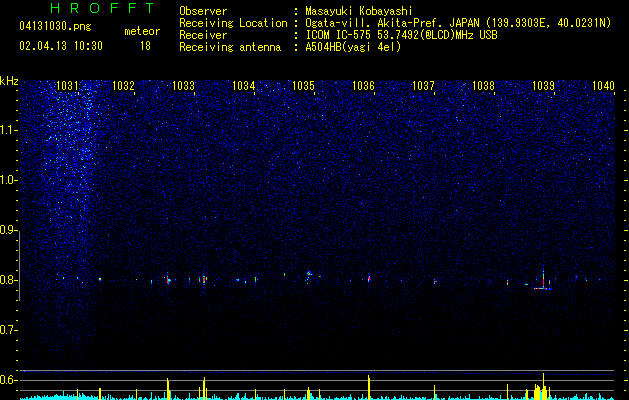Click the meteor label
The width and height of the screenshot is (629, 400).
pyautogui.click(x=142, y=31)
